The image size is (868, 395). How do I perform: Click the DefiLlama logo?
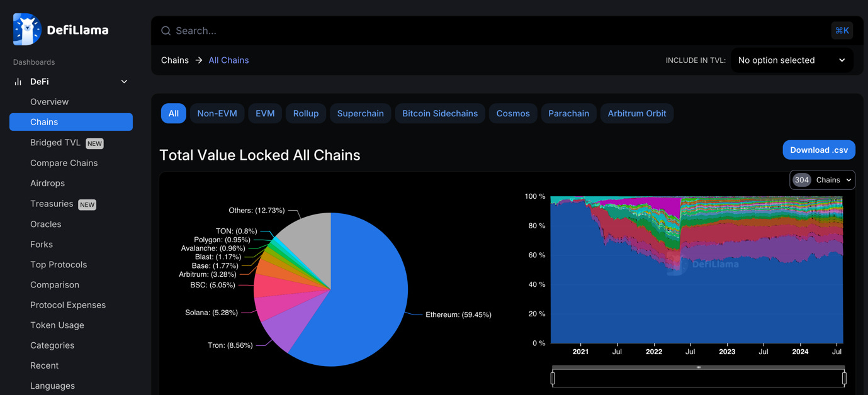point(60,30)
